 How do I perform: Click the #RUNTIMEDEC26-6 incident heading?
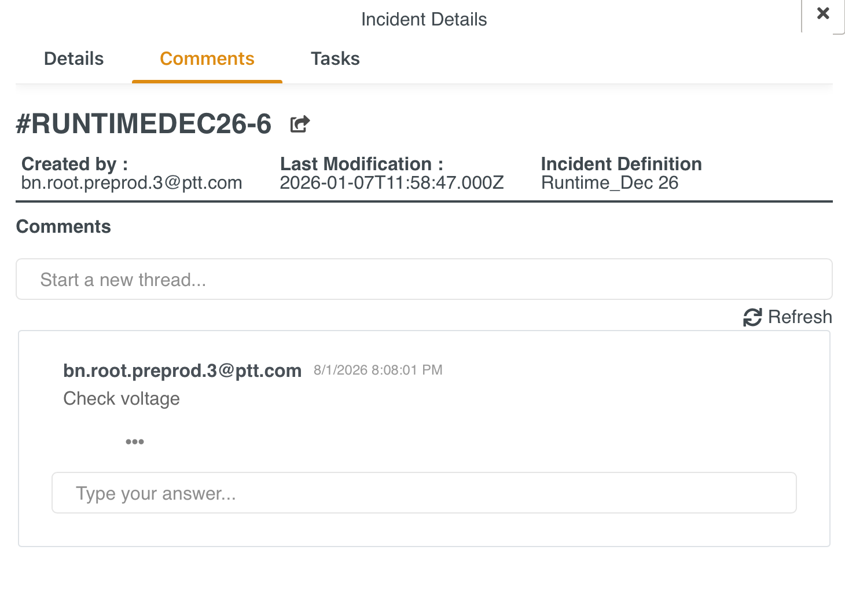pos(144,124)
